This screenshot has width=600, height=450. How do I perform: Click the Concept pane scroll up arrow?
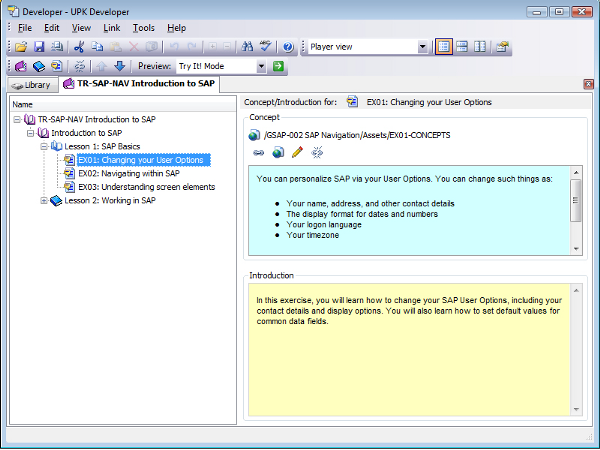(576, 173)
